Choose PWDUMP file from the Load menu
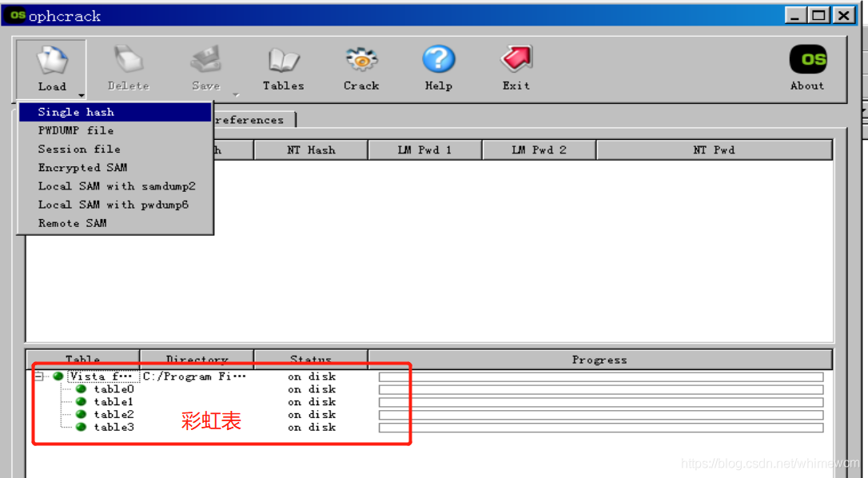This screenshot has height=478, width=868. click(115, 131)
